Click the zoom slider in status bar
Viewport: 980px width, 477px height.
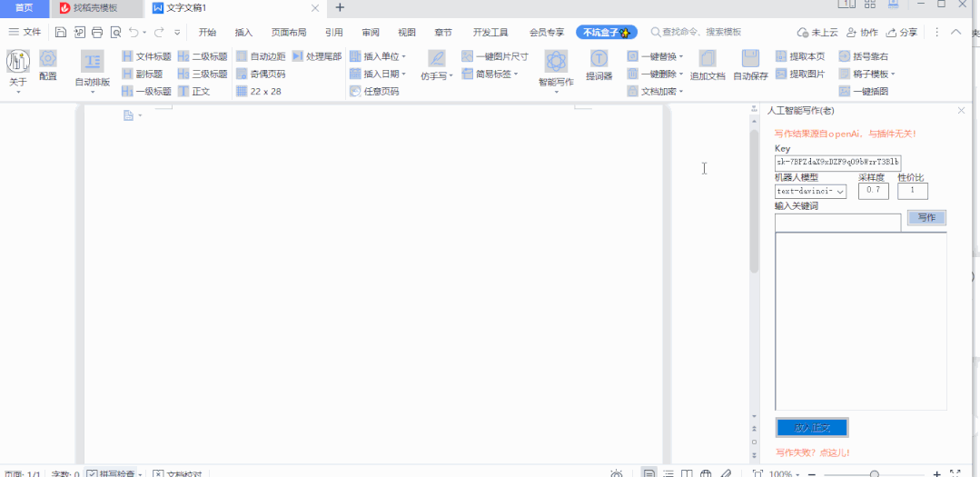point(874,474)
